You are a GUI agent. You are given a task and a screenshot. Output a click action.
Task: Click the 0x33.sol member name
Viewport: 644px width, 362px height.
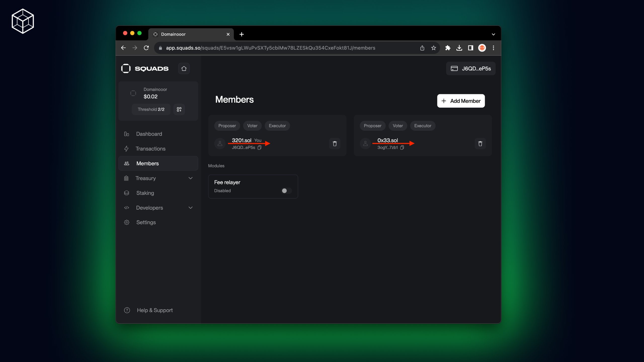(x=387, y=140)
